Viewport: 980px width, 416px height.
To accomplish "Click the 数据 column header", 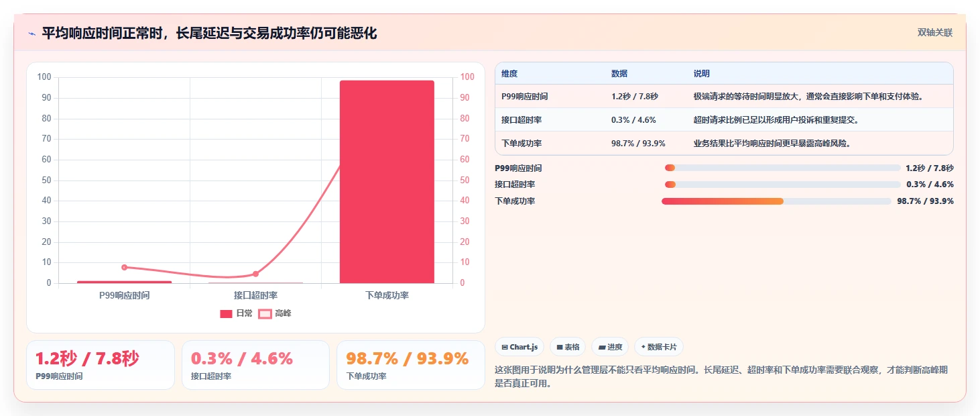I will tap(619, 74).
